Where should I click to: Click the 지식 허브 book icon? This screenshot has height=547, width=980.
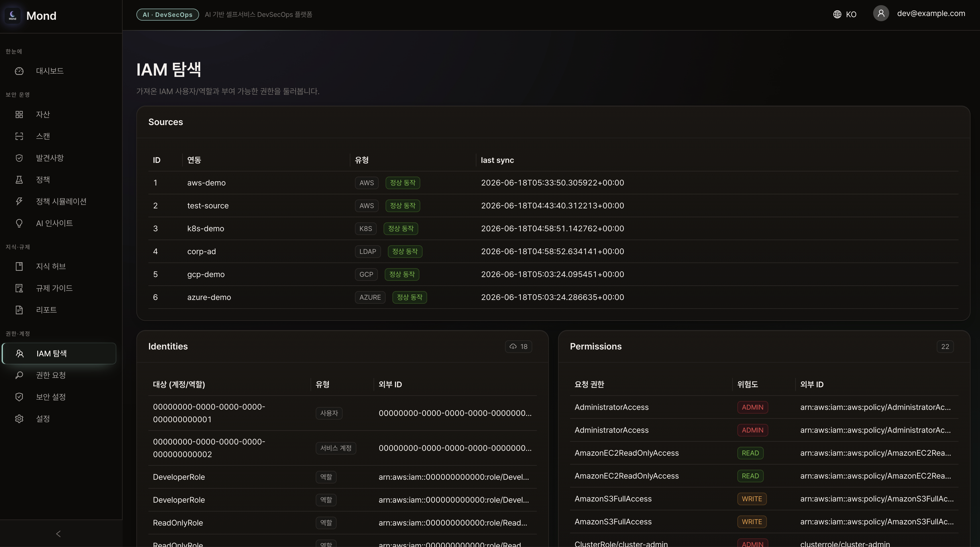pyautogui.click(x=19, y=266)
